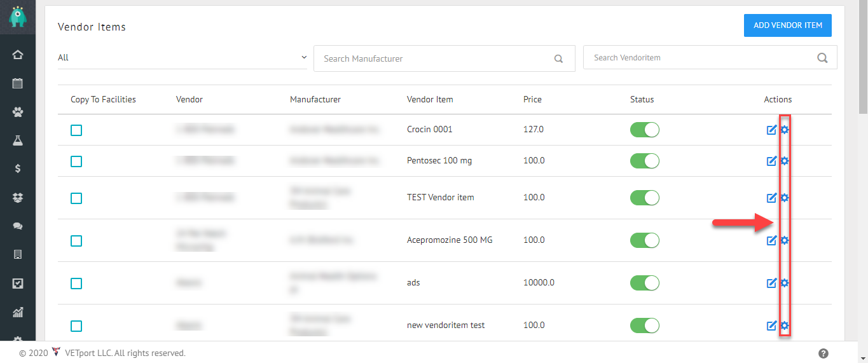
Task: Click the Search Vendoritem magnifier icon
Action: (822, 58)
